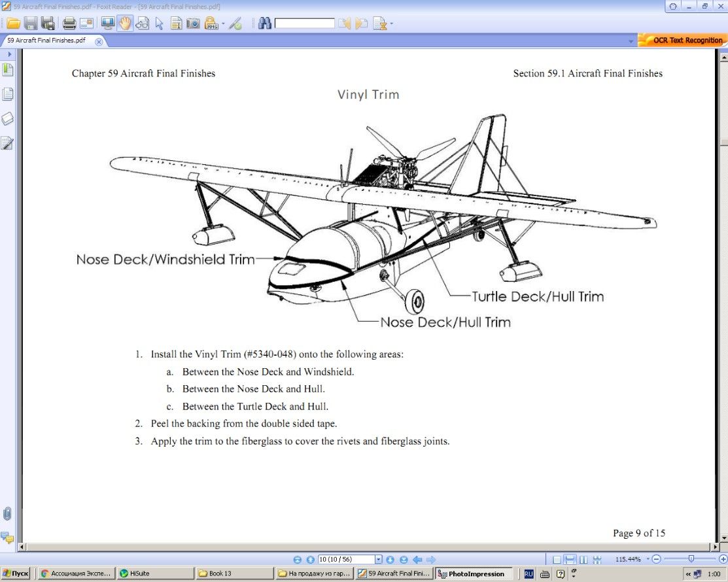Switch to 59 Aircraft Final Finishes.pdf tab
Screen dimensions: 728x582
(46, 41)
